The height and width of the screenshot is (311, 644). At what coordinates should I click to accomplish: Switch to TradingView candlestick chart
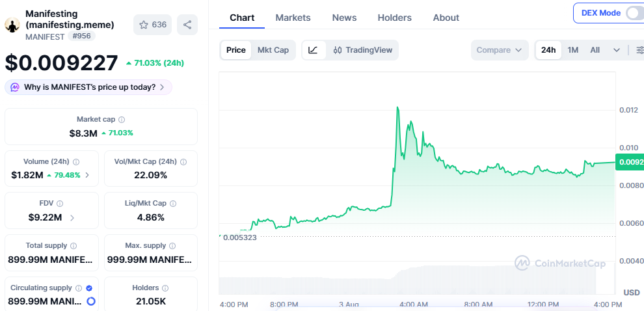point(363,50)
